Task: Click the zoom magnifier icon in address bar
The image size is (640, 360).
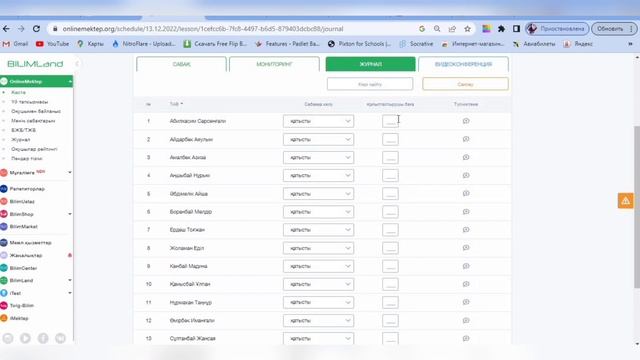Action: (x=437, y=29)
